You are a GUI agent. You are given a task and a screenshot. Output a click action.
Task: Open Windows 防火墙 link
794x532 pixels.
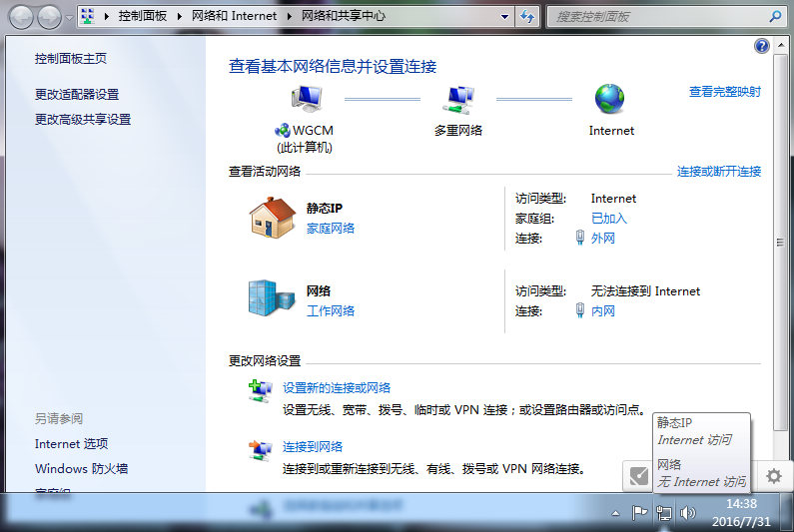pyautogui.click(x=81, y=469)
